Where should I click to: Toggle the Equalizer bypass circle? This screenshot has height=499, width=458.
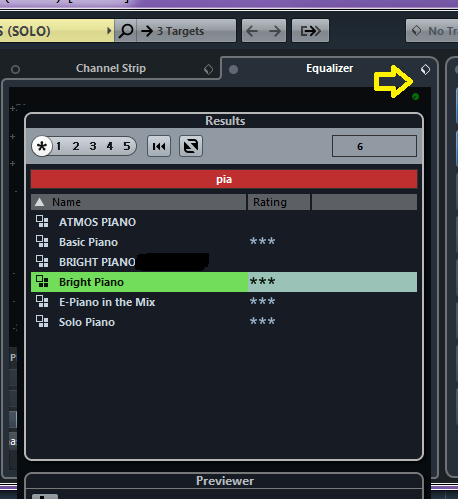tap(233, 69)
